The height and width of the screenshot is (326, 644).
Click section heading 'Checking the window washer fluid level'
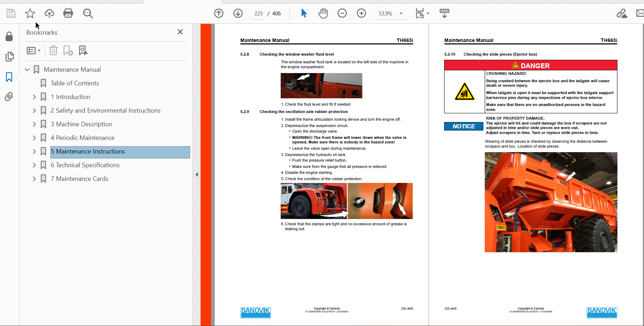click(297, 54)
